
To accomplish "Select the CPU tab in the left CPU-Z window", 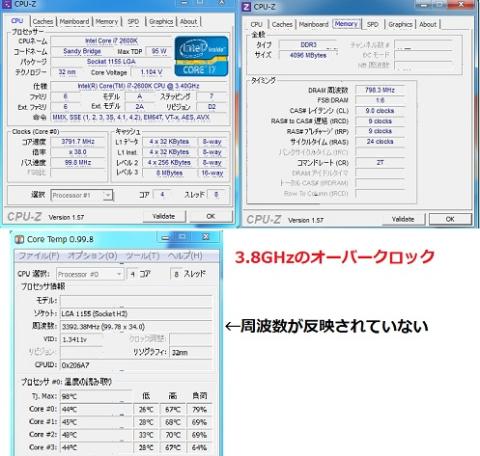I will 17,21.
